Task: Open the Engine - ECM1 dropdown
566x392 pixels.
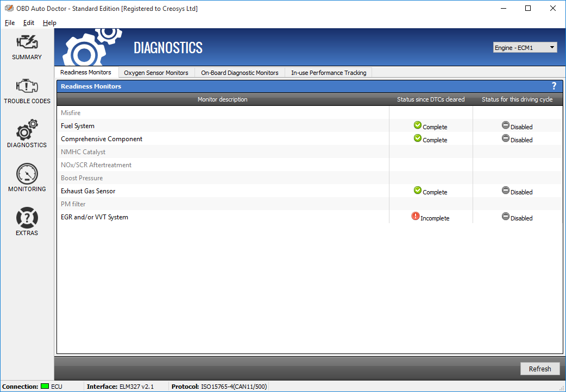Action: click(x=525, y=48)
